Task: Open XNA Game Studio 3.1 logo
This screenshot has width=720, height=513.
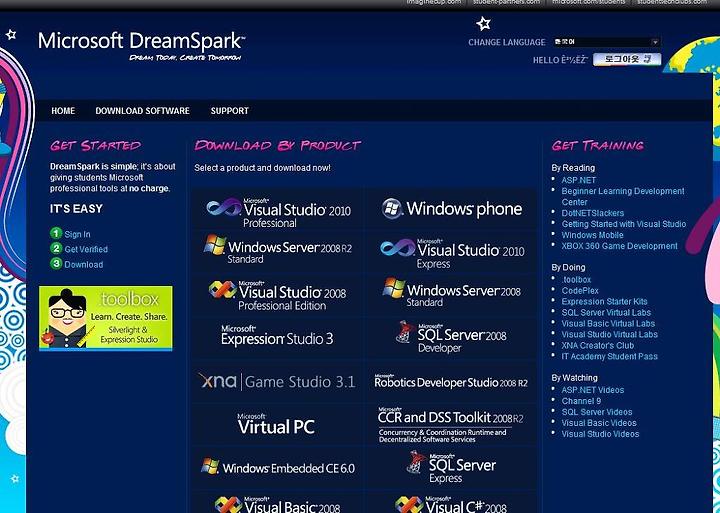Action: coord(277,381)
